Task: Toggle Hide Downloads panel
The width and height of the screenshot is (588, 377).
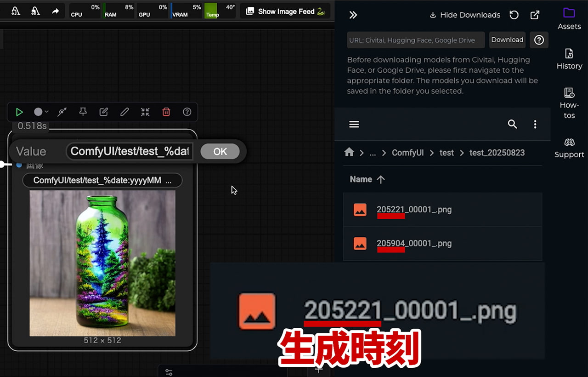Action: pos(465,15)
